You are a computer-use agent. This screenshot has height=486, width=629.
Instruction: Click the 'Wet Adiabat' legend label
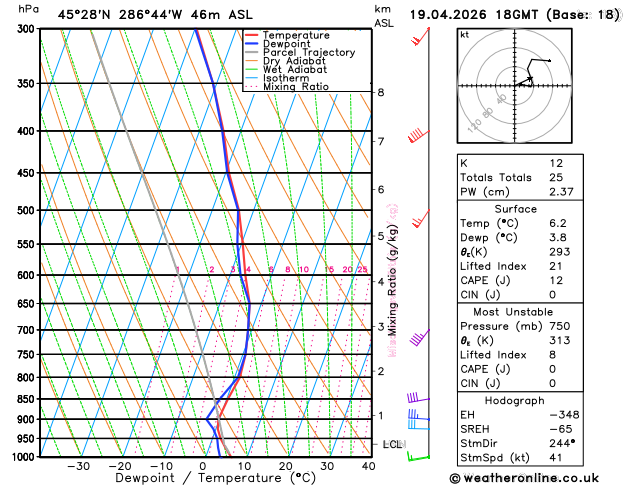tap(295, 69)
